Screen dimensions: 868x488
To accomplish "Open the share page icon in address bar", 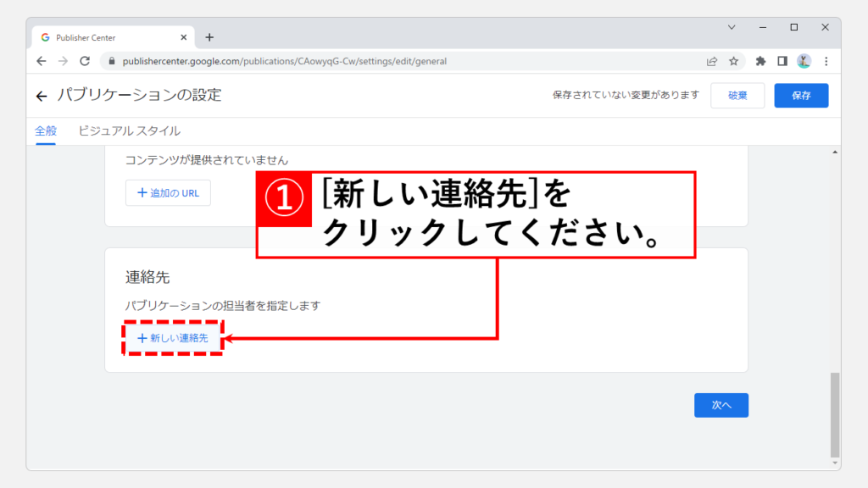I will click(x=712, y=61).
